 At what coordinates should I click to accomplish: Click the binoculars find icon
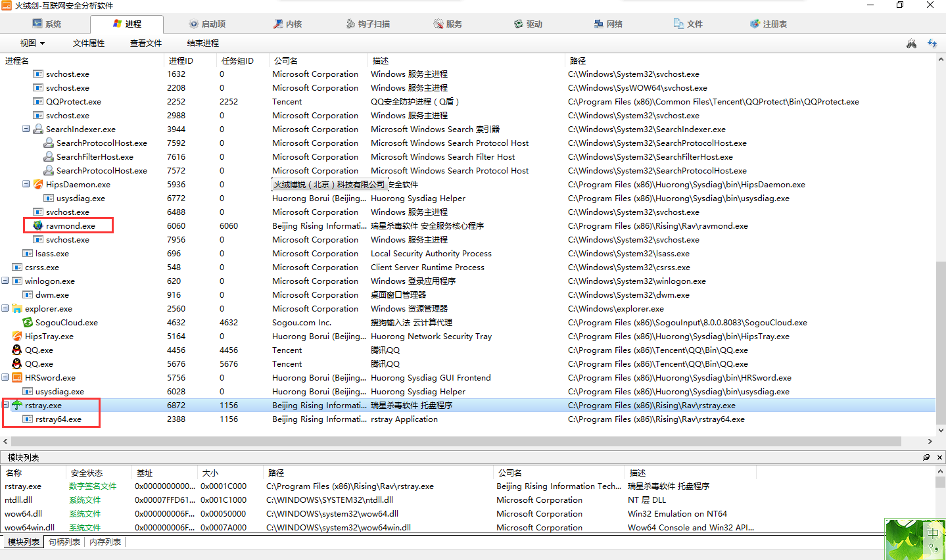click(911, 43)
